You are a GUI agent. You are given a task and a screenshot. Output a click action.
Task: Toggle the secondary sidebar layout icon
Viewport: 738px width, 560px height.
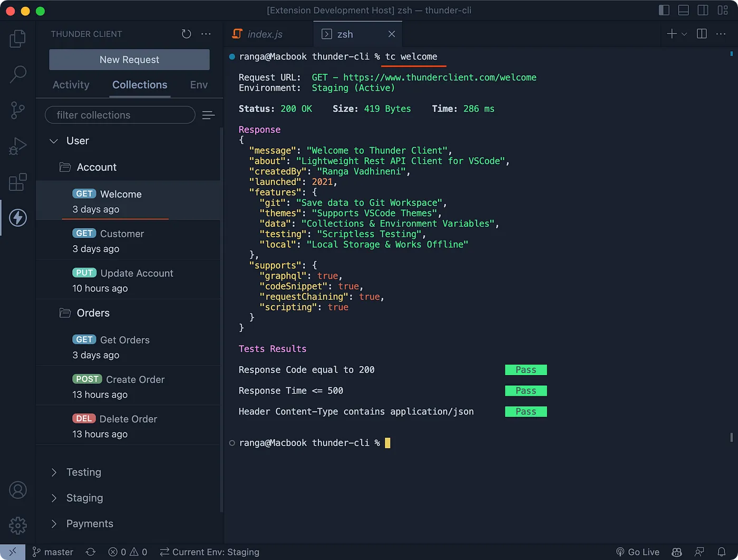(x=703, y=10)
